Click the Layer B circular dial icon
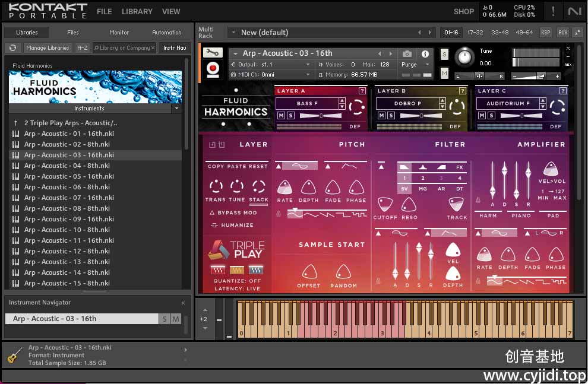Image resolution: width=588 pixels, height=384 pixels. (x=457, y=107)
